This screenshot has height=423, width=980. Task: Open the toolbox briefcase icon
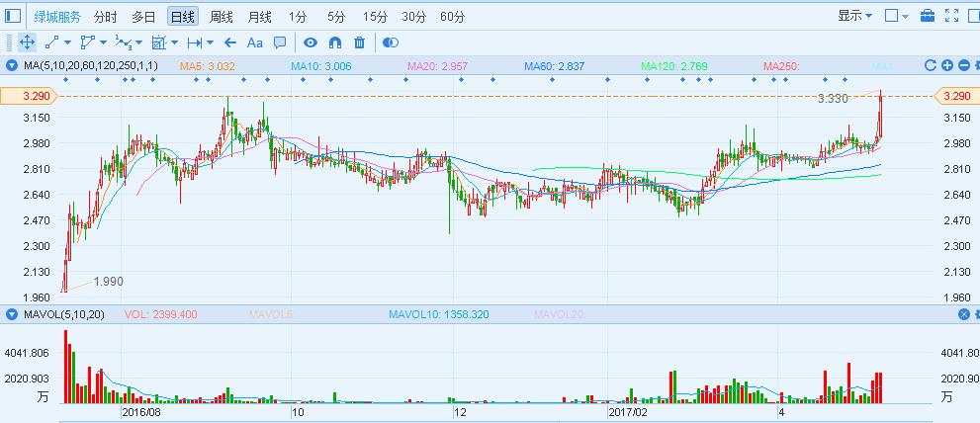928,16
